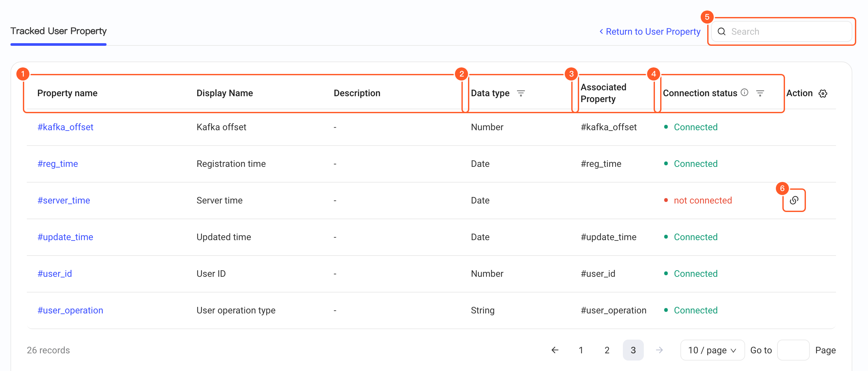Open the #user_operation property link
Screen dimensions: 868x371
point(70,310)
